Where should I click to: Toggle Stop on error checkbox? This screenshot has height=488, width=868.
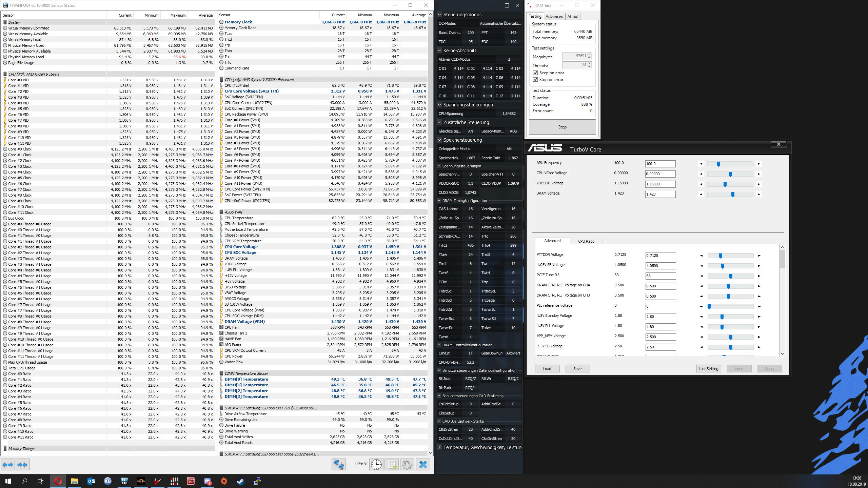click(x=535, y=80)
